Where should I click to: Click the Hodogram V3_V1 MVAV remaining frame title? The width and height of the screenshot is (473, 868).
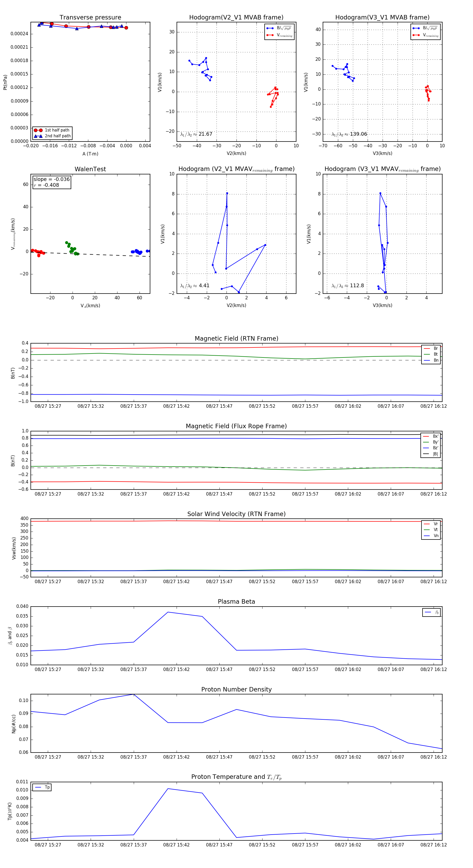click(x=382, y=169)
